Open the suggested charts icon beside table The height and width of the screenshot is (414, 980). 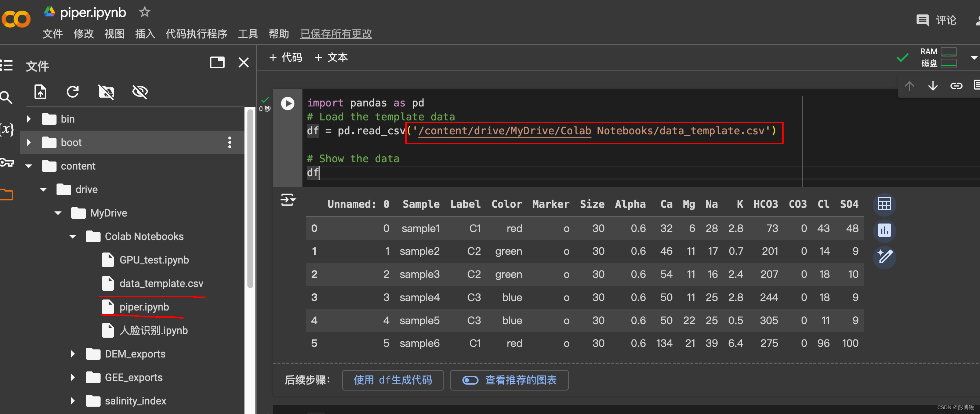(x=885, y=230)
